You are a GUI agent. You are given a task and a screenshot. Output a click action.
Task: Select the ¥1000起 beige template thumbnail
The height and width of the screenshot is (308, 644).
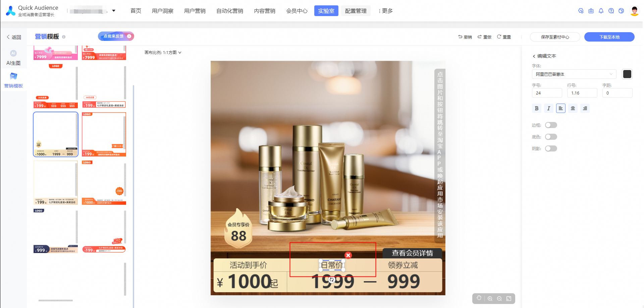[x=56, y=134]
